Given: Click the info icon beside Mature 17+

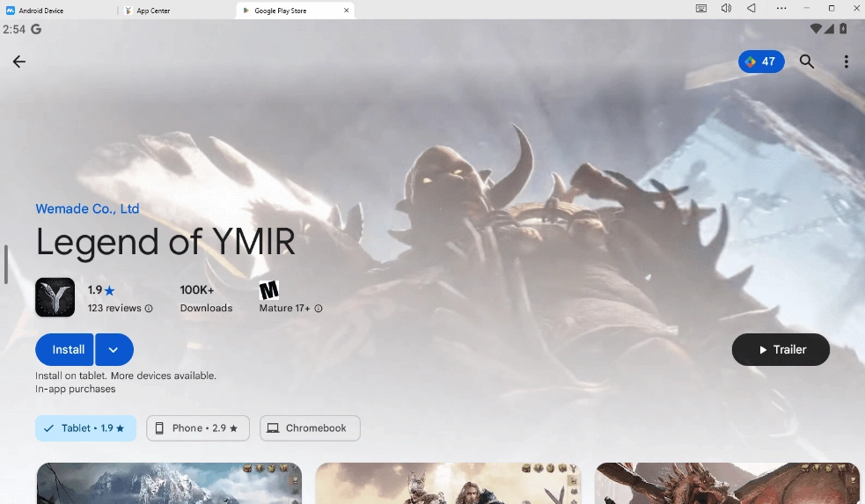Looking at the screenshot, I should coord(319,308).
